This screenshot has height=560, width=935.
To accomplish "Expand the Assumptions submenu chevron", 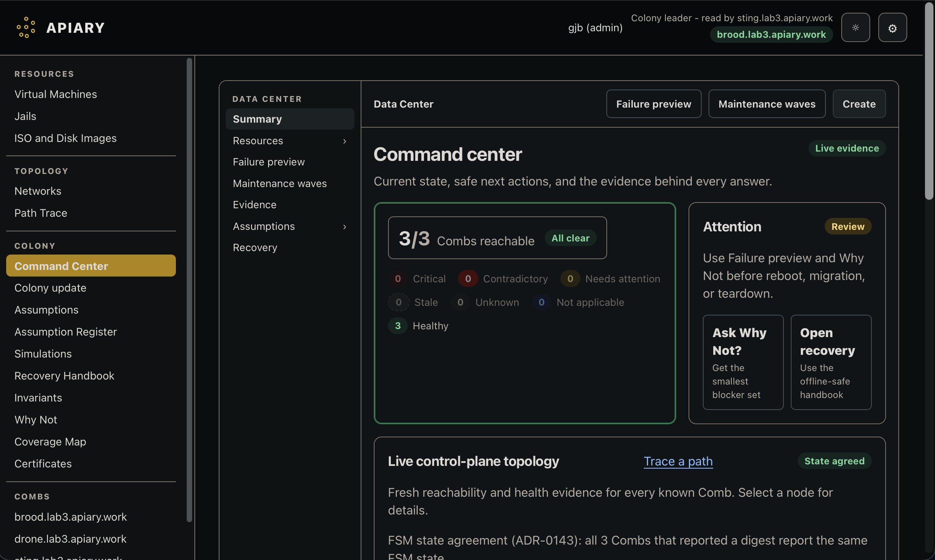I will (344, 227).
